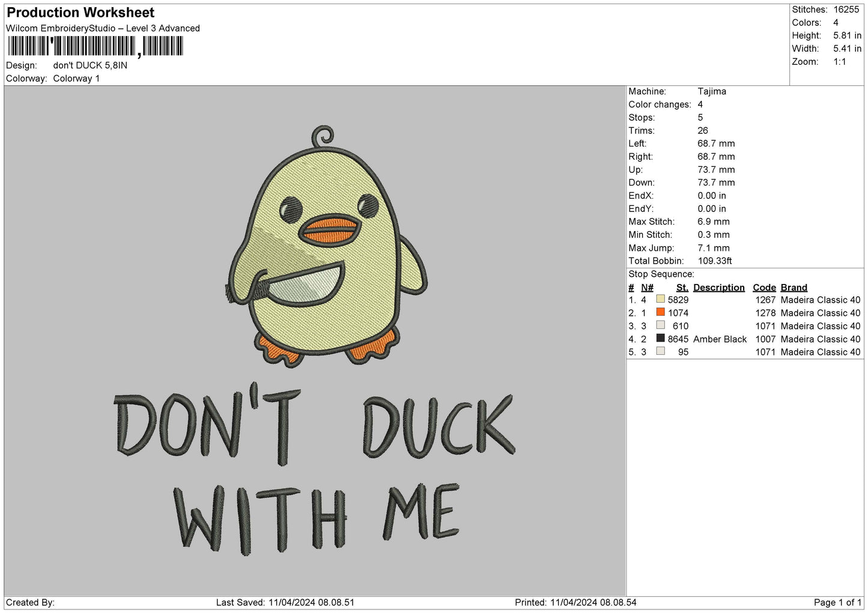
Task: Click 'Madeira Classic 40' in stop 1 row
Action: point(821,300)
